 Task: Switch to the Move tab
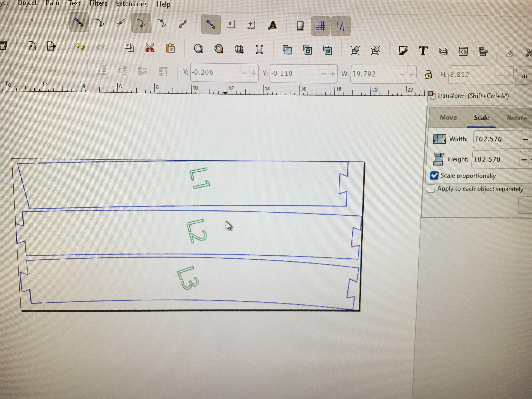[448, 117]
